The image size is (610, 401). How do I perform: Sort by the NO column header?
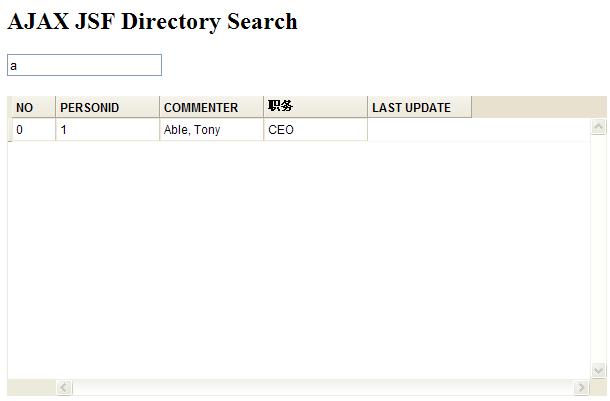32,107
